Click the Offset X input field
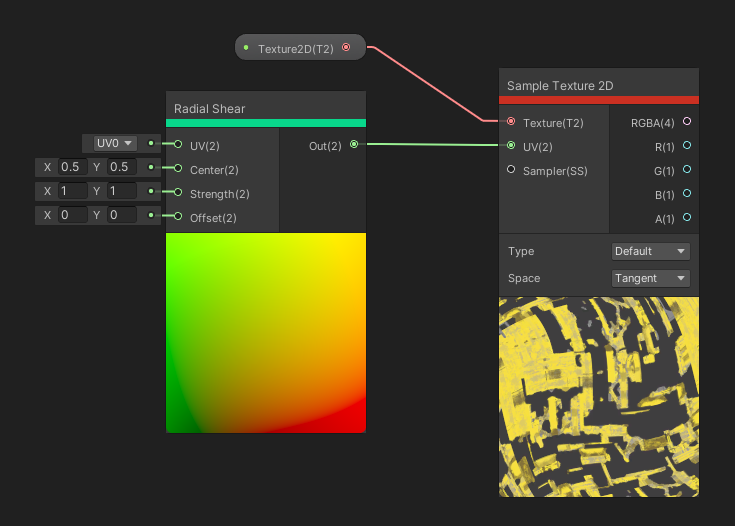Viewport: 735px width, 526px height. [x=72, y=215]
